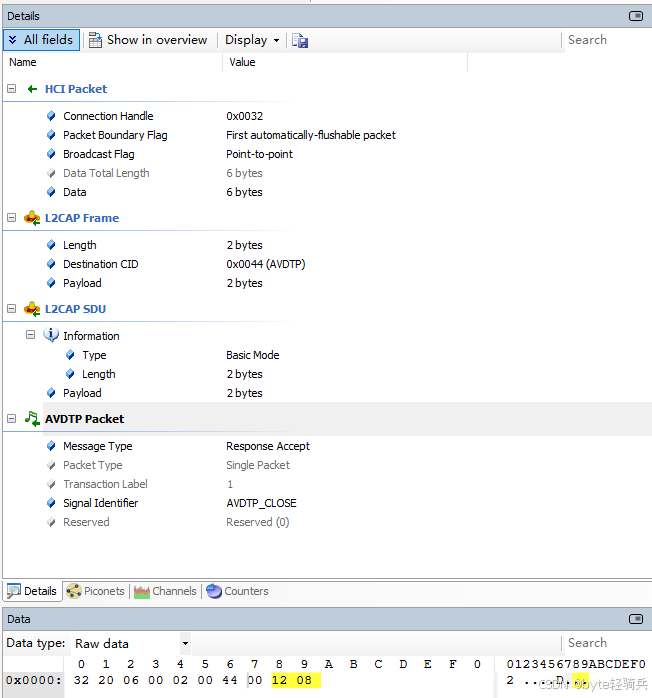The image size is (652, 698).
Task: Click the Message Type field icon
Action: pyautogui.click(x=51, y=446)
